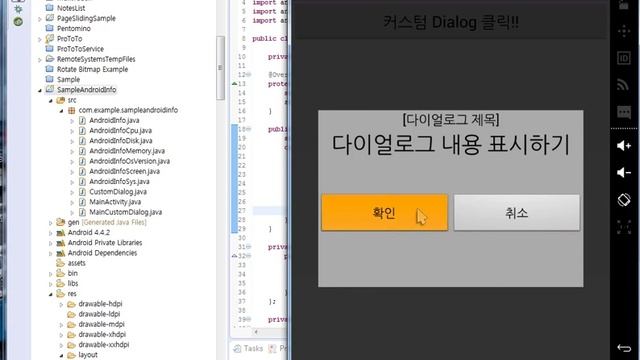Select MainCustomDialog.java in the tree
The width and height of the screenshot is (640, 360).
click(x=126, y=212)
